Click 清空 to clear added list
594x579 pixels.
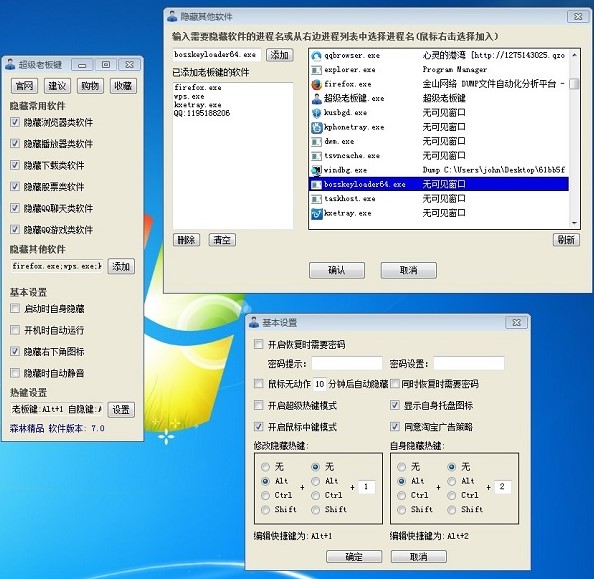[x=222, y=240]
